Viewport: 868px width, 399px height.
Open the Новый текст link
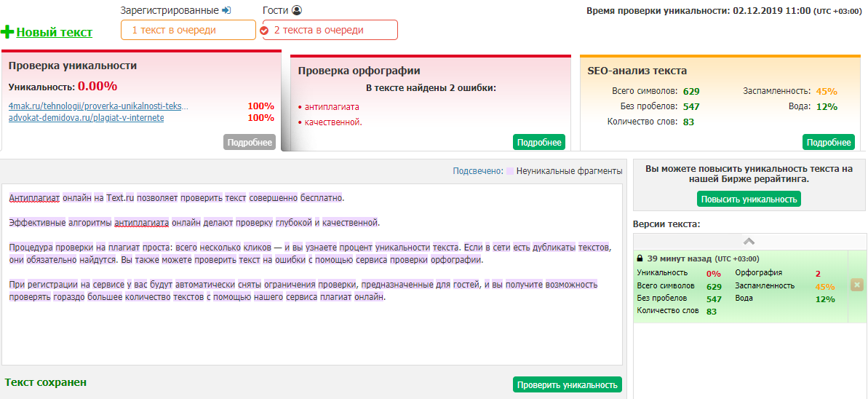pos(55,32)
